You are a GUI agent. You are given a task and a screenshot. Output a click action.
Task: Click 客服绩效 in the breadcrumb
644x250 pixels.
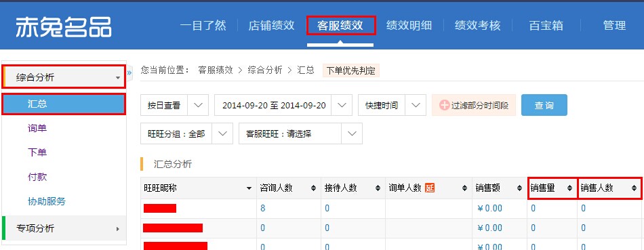(x=215, y=70)
